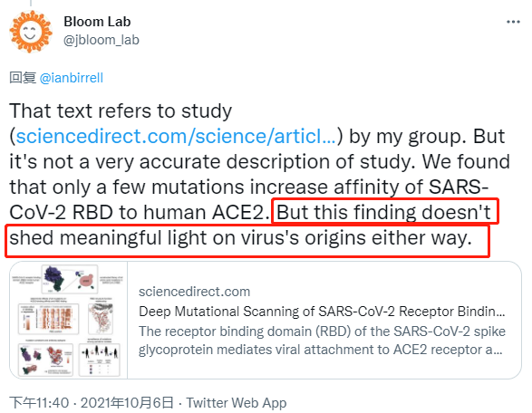Click the purple protein structure graphic in thumbnail
The width and height of the screenshot is (532, 413).
(x=53, y=279)
